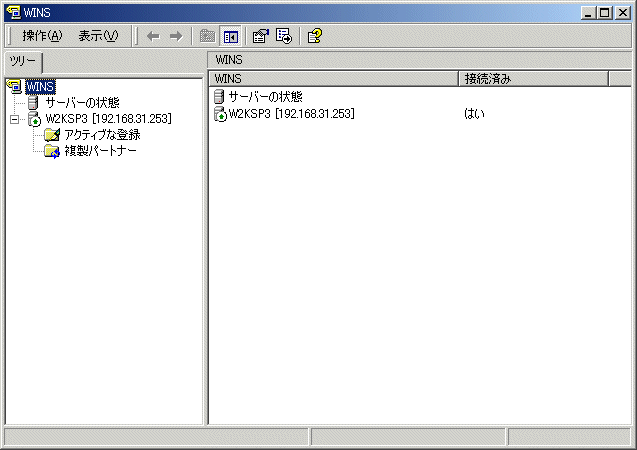Click the Forward arrow toolbar icon
This screenshot has width=637, height=450.
[176, 37]
